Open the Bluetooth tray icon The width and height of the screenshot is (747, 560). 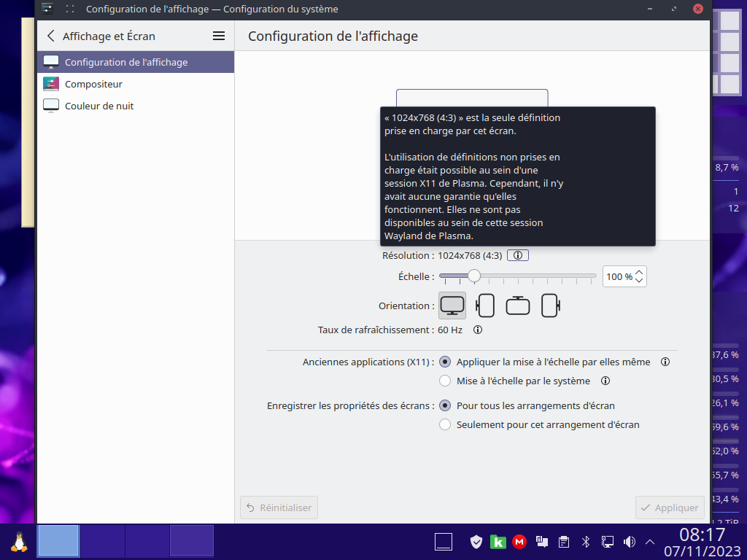[x=586, y=542]
